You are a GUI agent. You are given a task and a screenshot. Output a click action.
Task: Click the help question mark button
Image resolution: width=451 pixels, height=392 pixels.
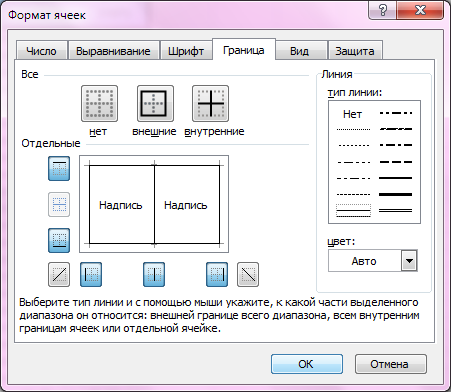point(382,10)
